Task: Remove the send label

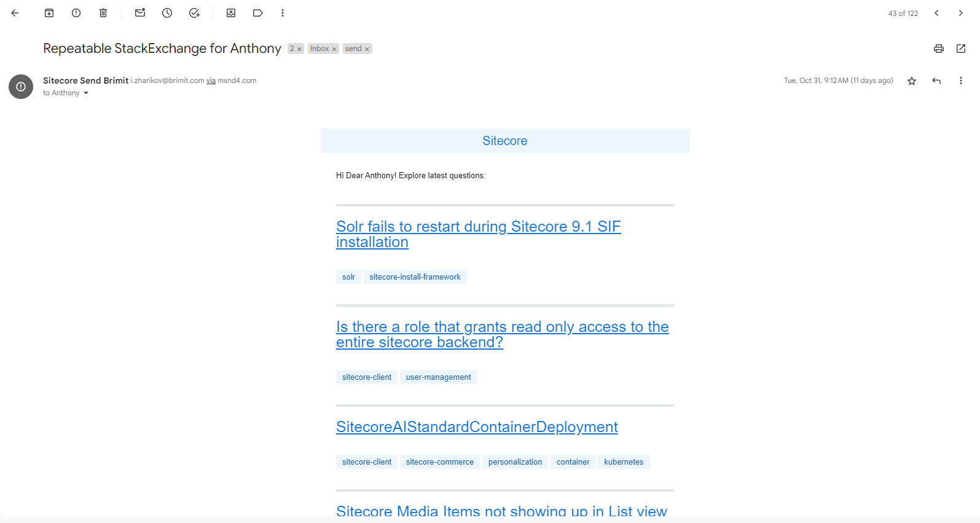Action: pos(367,49)
